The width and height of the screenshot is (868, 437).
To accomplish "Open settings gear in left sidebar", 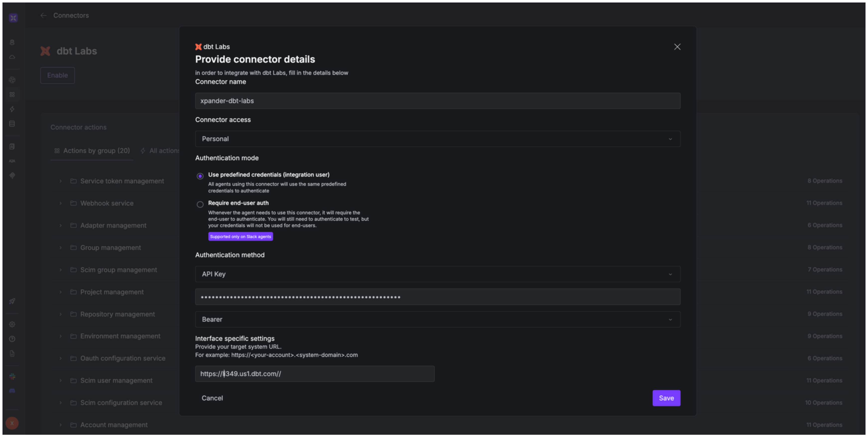I will 12,324.
